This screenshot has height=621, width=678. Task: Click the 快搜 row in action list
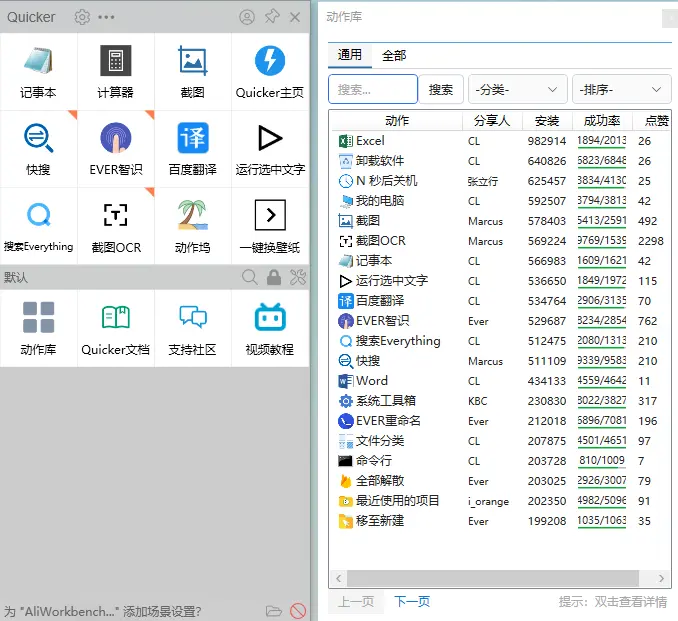click(501, 361)
